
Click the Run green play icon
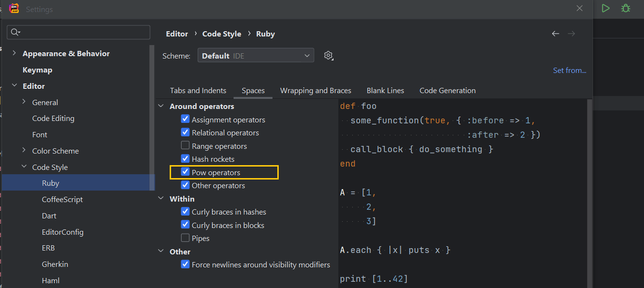(x=606, y=8)
